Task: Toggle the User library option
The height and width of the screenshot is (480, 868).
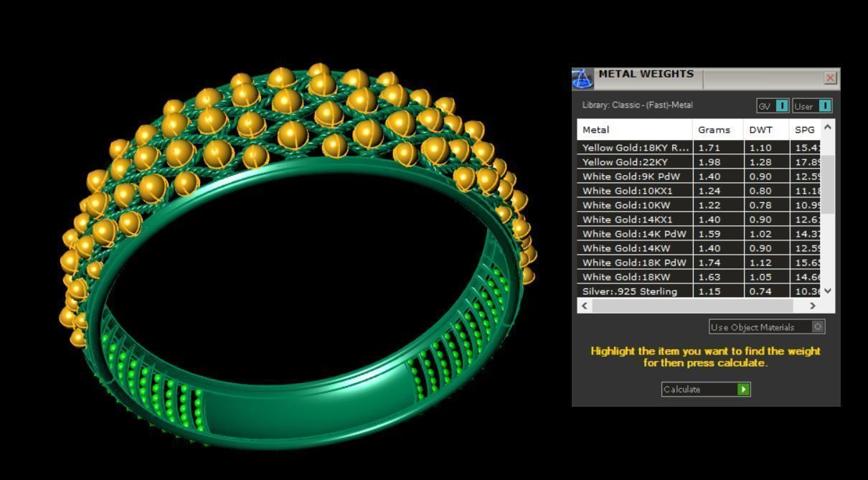Action: pyautogui.click(x=813, y=106)
